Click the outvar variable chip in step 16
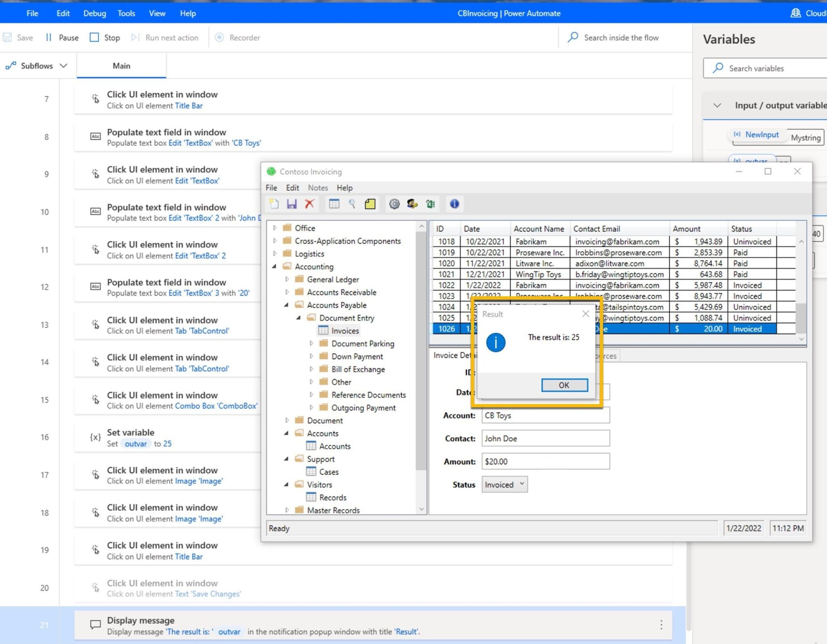The width and height of the screenshot is (827, 644). (x=136, y=444)
